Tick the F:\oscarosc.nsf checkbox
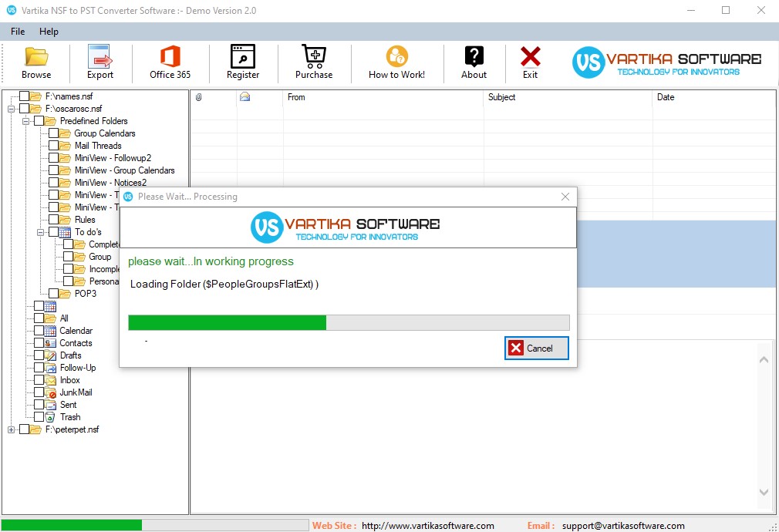This screenshot has width=779, height=532. tap(24, 109)
